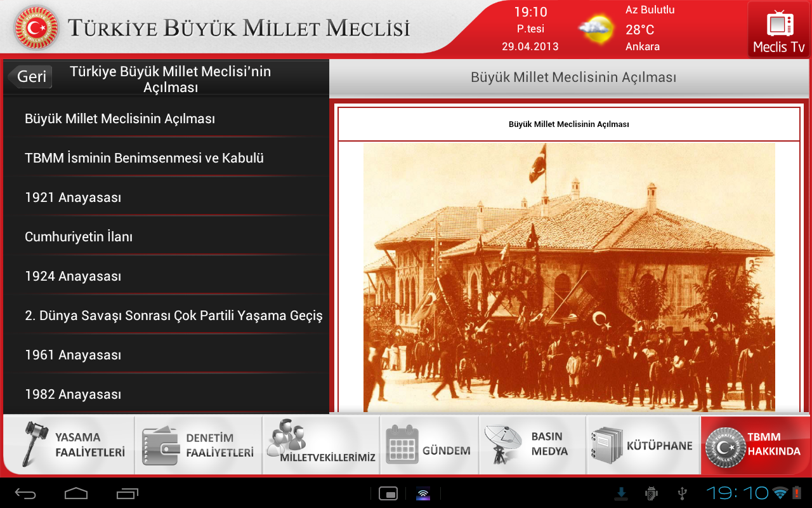Select 1921 Anayasası from the list
This screenshot has width=812, height=508.
pyautogui.click(x=166, y=197)
